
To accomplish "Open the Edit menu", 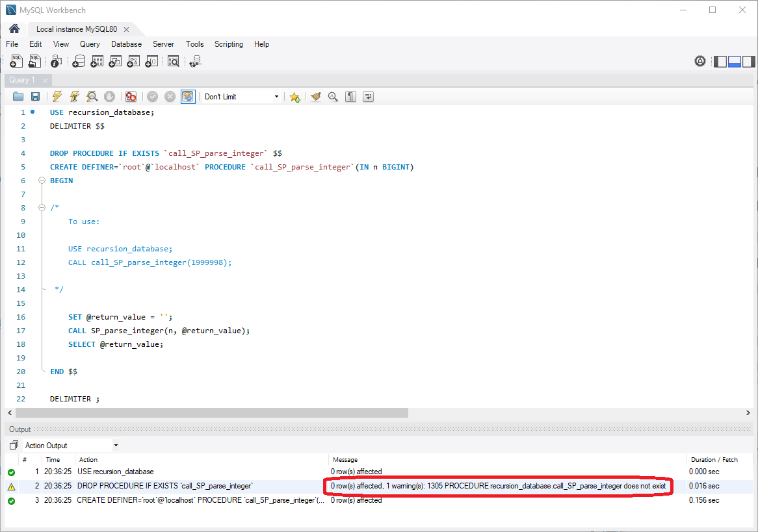I will tap(35, 44).
